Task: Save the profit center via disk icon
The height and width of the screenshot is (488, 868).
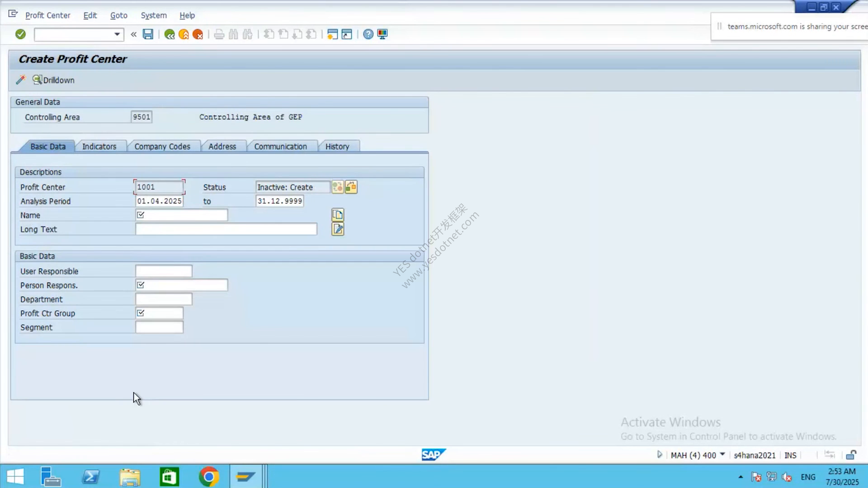Action: (148, 34)
